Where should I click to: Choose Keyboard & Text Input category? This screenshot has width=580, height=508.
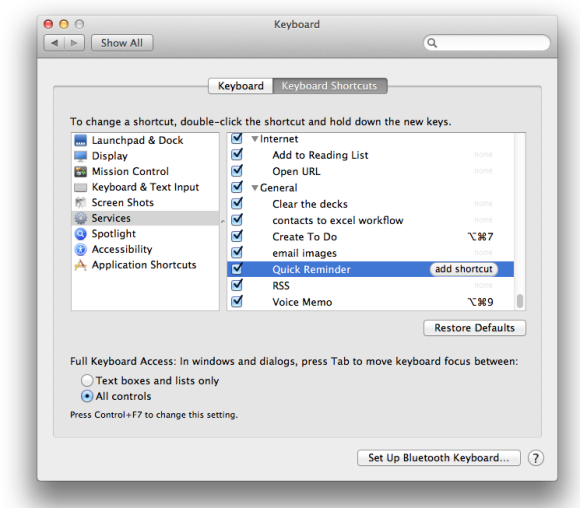click(145, 187)
